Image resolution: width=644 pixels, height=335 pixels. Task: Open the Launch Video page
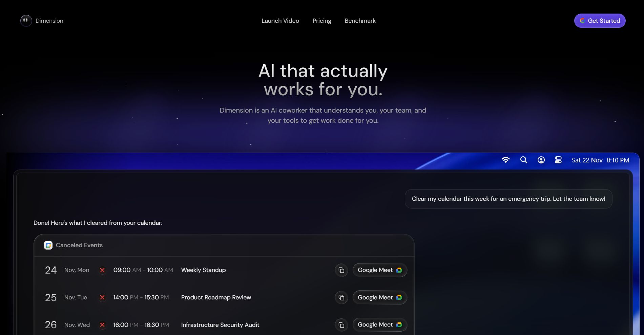280,21
